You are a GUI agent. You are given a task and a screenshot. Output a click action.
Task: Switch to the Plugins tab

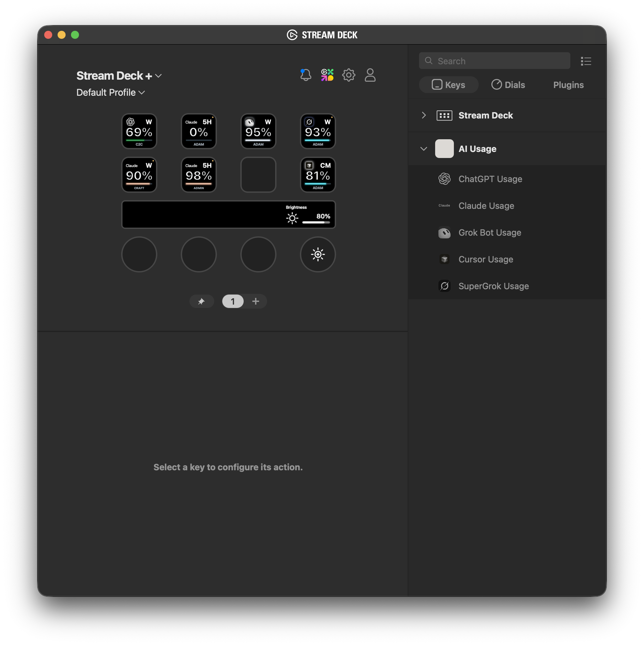[568, 85]
